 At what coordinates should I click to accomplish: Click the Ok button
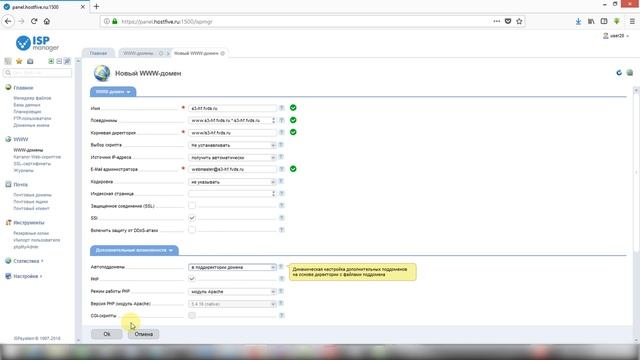pos(107,334)
